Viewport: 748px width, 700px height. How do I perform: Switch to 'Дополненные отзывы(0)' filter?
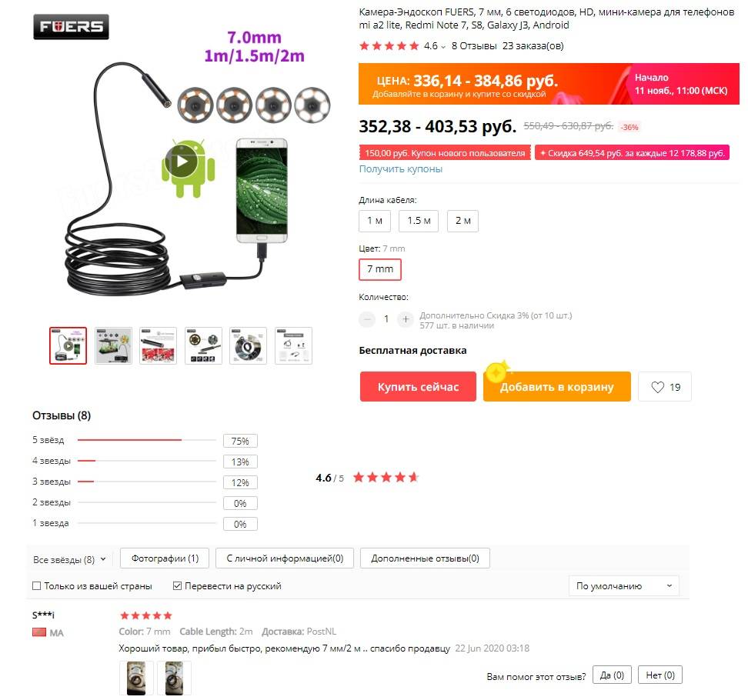[425, 558]
